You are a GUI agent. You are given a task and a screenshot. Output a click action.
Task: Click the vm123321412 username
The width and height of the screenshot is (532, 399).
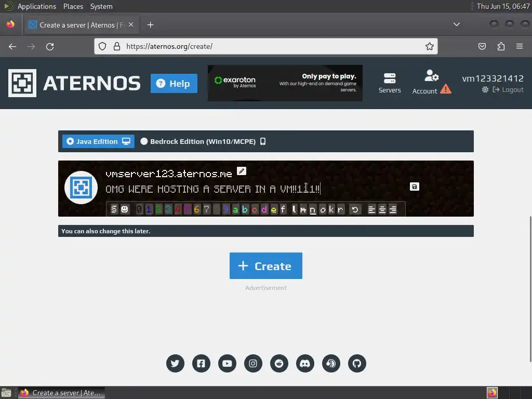pyautogui.click(x=493, y=78)
